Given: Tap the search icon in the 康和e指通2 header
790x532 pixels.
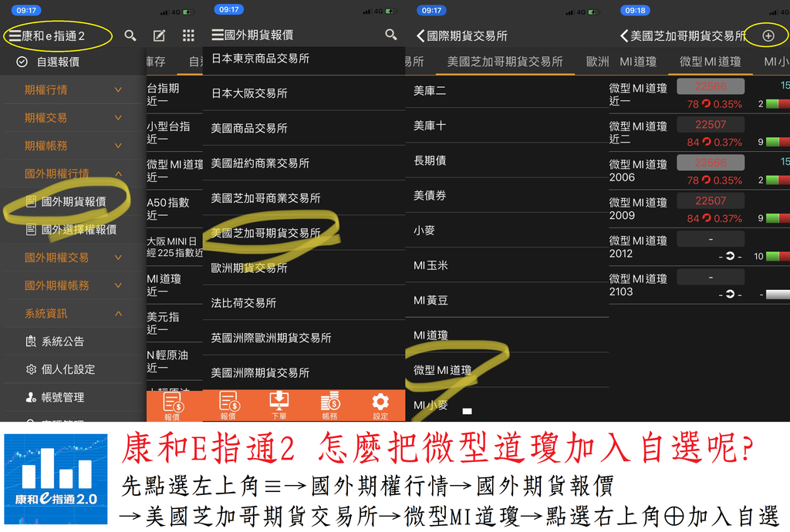Looking at the screenshot, I should pyautogui.click(x=130, y=35).
